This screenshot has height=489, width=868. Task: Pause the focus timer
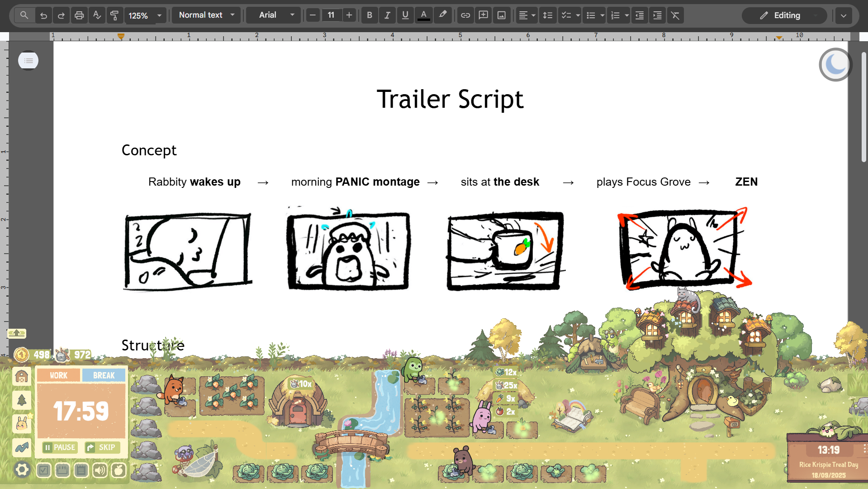tap(60, 447)
